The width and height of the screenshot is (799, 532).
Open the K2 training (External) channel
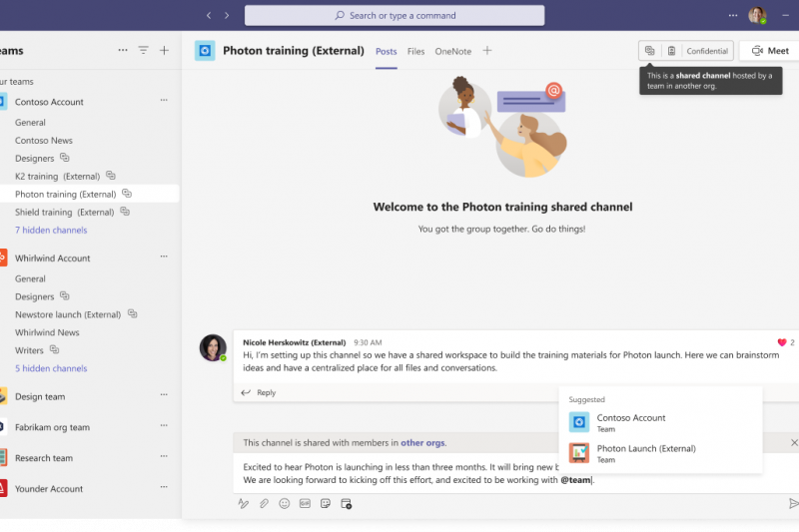[57, 176]
